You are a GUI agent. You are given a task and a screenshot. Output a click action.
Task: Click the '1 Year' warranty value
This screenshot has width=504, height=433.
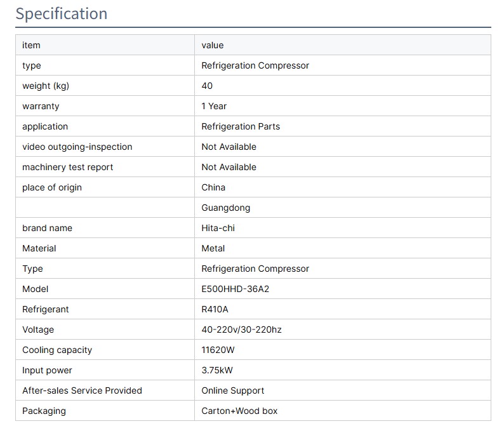click(x=214, y=106)
